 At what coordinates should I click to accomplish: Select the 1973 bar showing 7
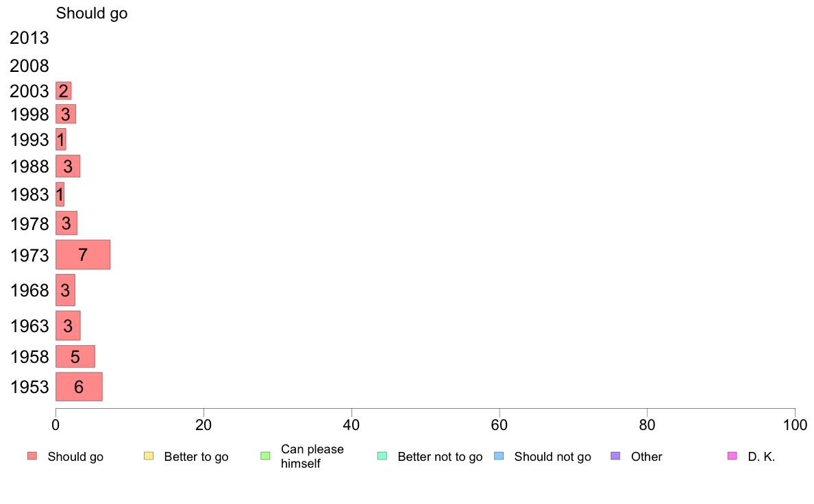(x=83, y=255)
